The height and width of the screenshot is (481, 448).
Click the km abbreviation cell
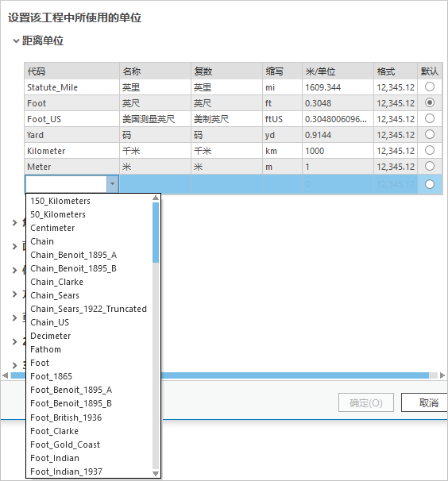click(x=282, y=151)
